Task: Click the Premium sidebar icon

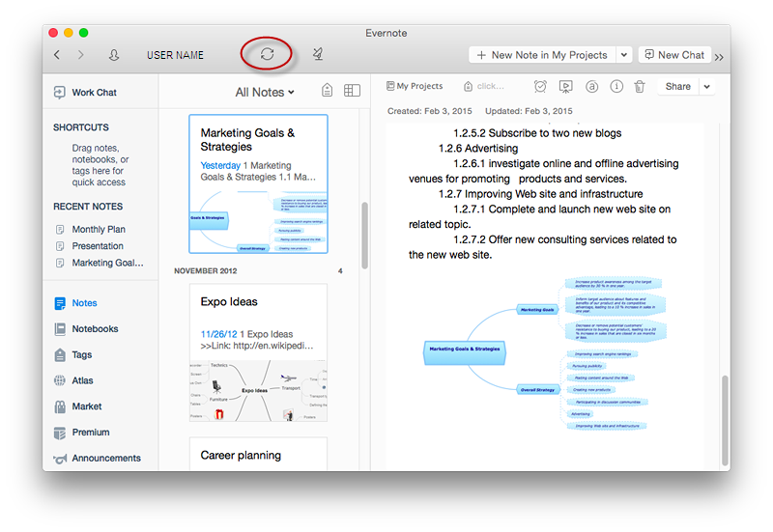Action: point(60,433)
